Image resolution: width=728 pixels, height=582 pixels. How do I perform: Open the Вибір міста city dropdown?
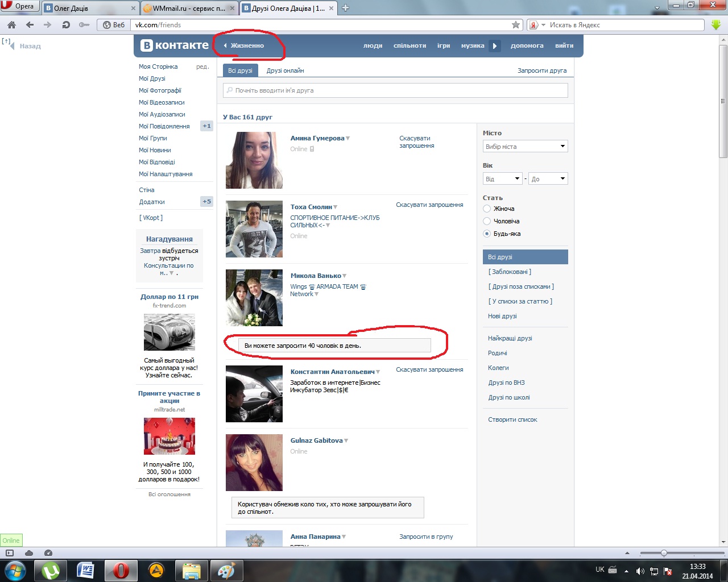(526, 147)
